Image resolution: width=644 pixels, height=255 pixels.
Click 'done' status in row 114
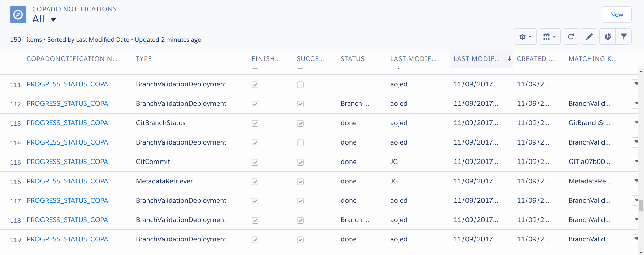click(349, 142)
